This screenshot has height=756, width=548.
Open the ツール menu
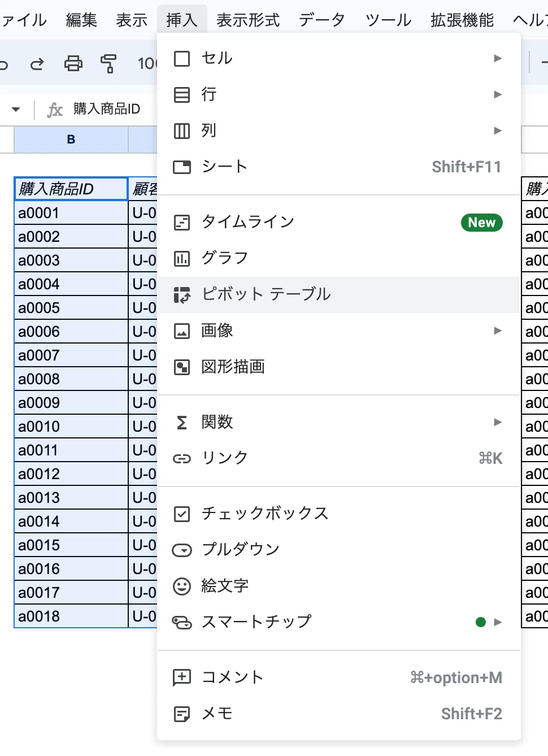[389, 20]
